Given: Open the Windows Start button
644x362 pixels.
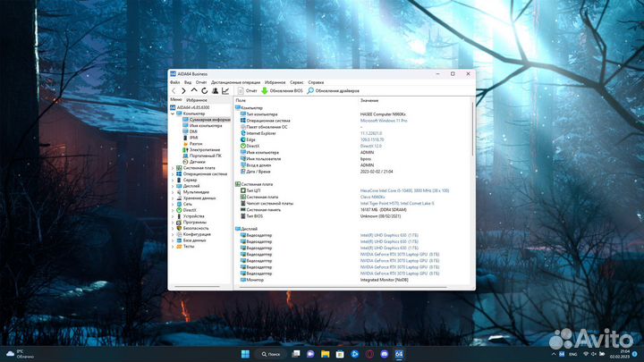Looking at the screenshot, I should coord(245,354).
